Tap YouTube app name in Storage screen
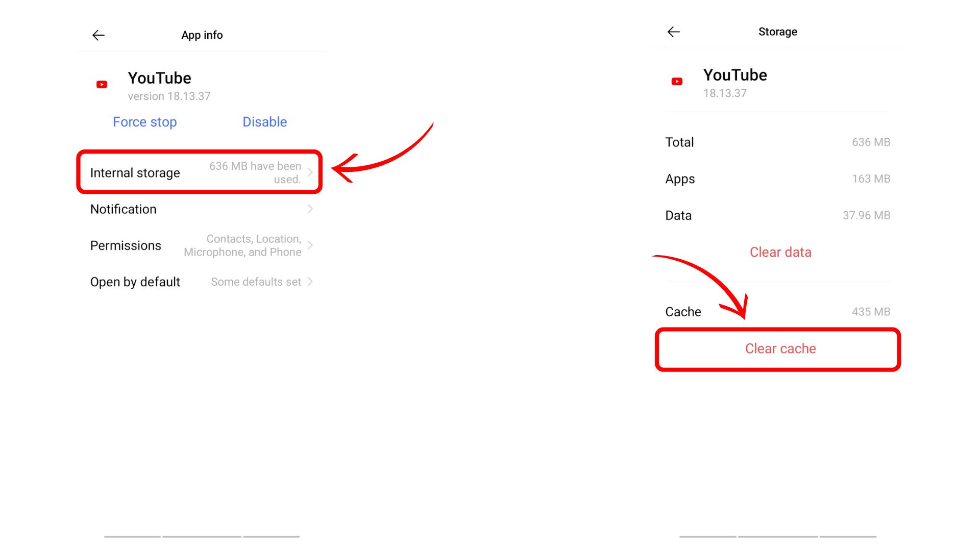 tap(735, 75)
